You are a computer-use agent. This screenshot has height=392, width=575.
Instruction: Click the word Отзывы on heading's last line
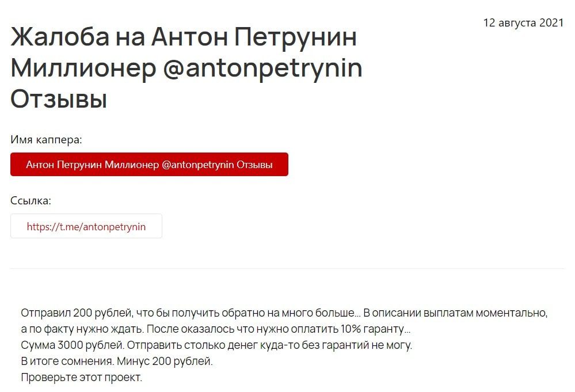(x=59, y=100)
